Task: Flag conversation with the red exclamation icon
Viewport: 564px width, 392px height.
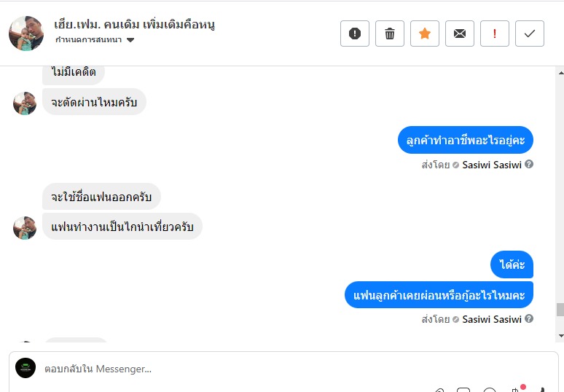Action: pyautogui.click(x=495, y=34)
